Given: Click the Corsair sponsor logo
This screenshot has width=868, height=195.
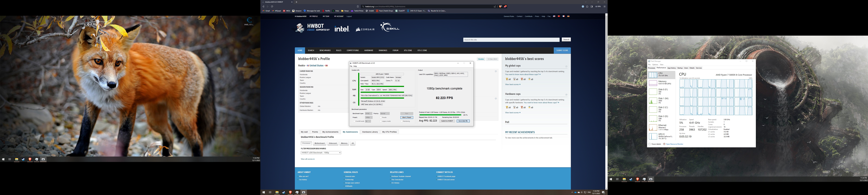Looking at the screenshot, I should (x=365, y=29).
